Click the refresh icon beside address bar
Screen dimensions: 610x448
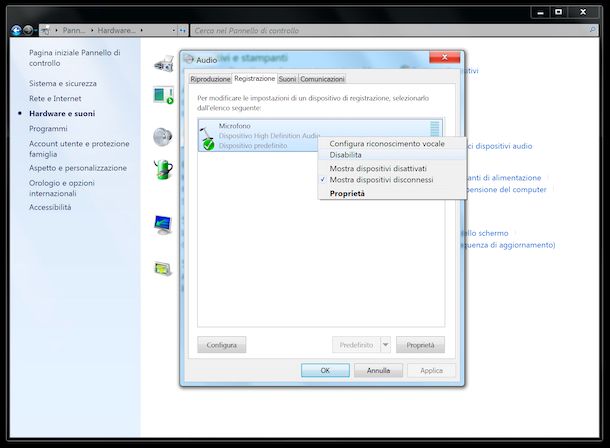tap(182, 30)
